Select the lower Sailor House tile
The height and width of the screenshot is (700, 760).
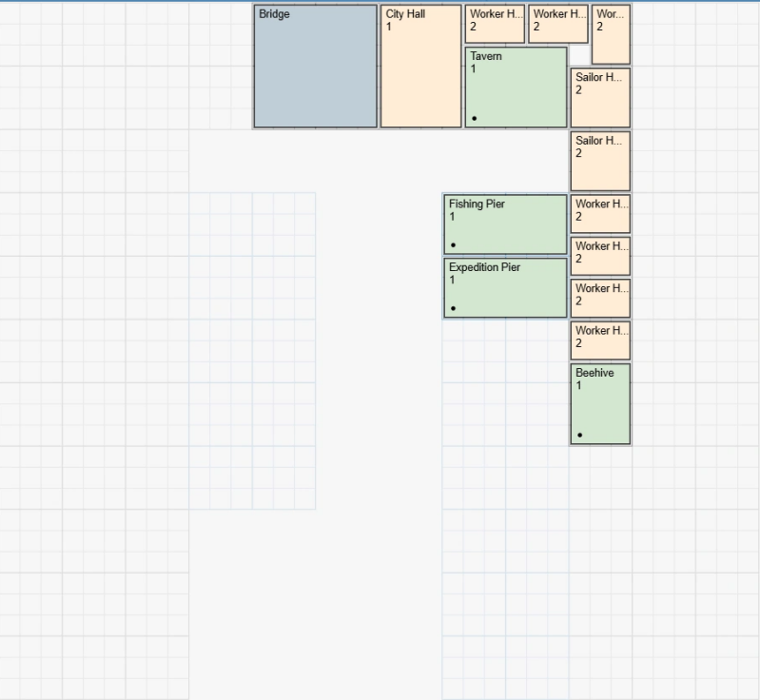pos(600,161)
